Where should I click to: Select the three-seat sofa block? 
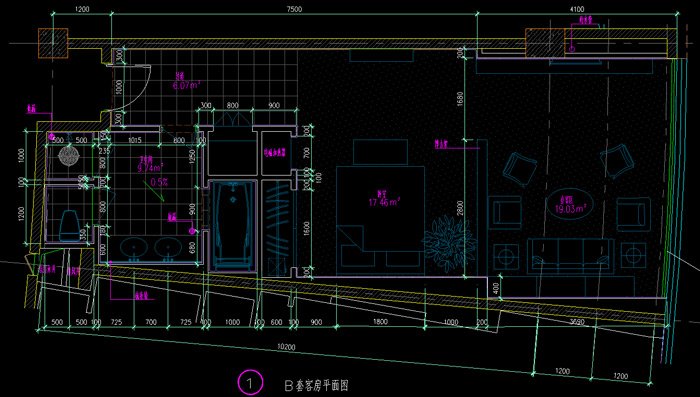[571, 256]
